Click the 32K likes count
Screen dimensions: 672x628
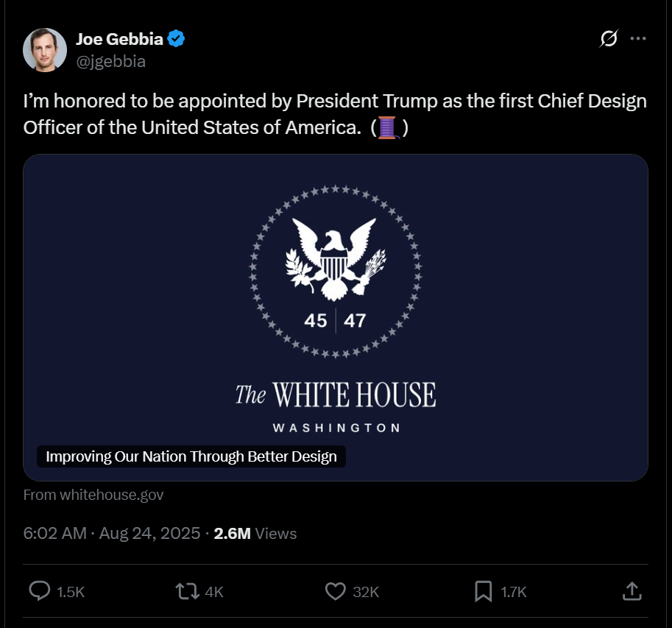[366, 591]
